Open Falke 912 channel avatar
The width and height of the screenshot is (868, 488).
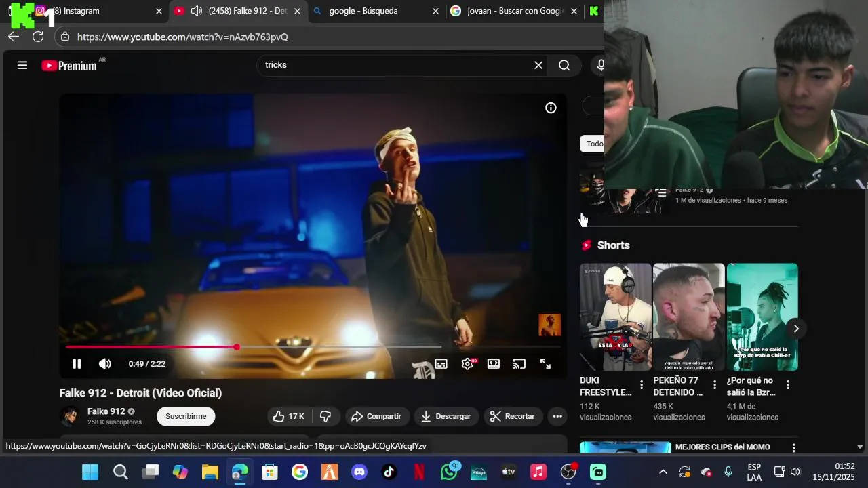(70, 416)
